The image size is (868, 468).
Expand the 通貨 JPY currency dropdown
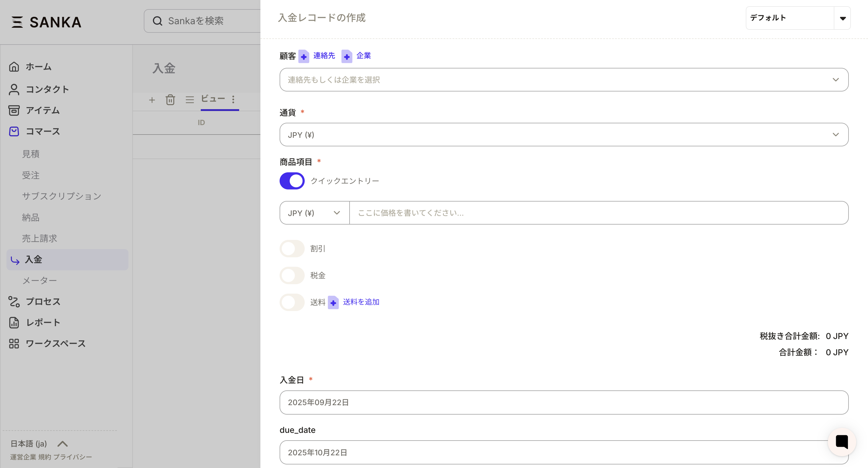pyautogui.click(x=563, y=135)
